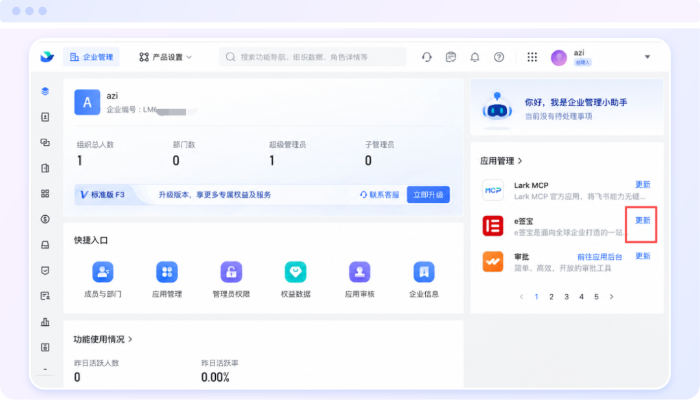
Task: Click the last sidebar boxed-symbol icon
Action: [x=45, y=347]
